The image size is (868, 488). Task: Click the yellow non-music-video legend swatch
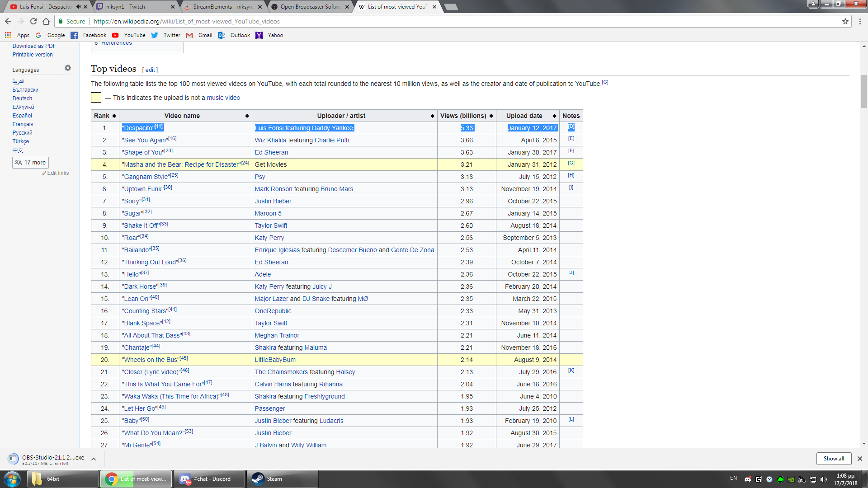pyautogui.click(x=96, y=98)
